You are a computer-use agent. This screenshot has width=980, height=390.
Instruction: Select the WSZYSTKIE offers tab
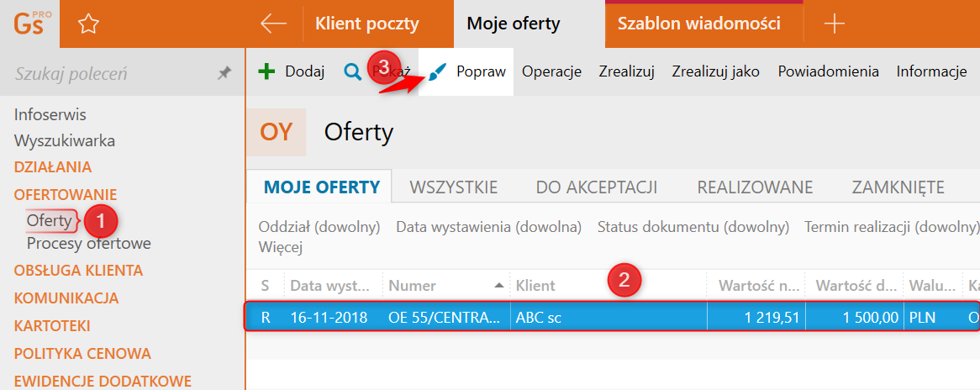coord(453,187)
